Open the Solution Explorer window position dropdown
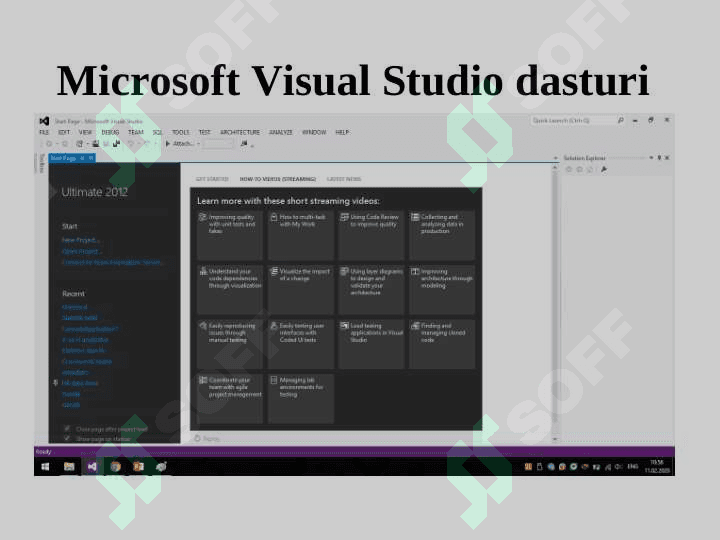Viewport: 720px width, 540px height. click(651, 158)
